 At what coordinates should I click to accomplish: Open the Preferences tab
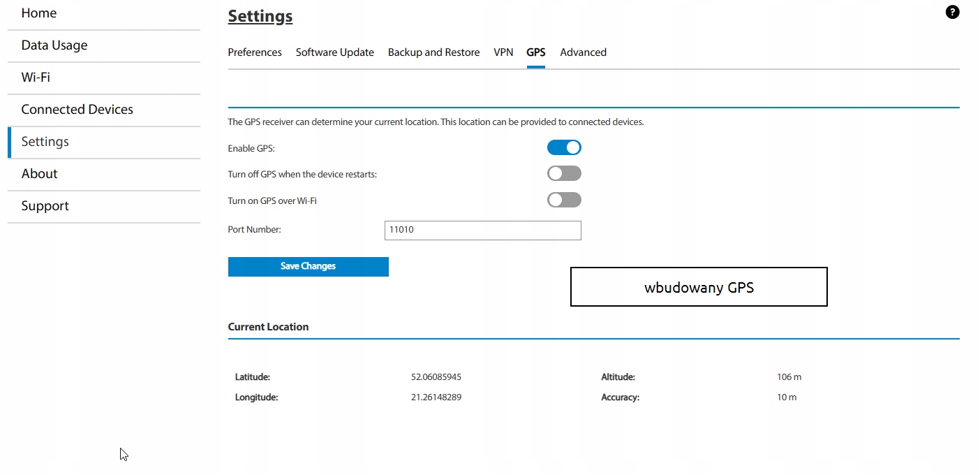point(255,52)
